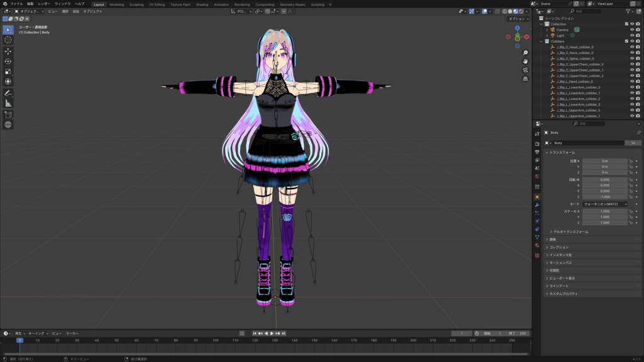Select the Cursor tool
This screenshot has height=362, width=644.
pos(8,40)
